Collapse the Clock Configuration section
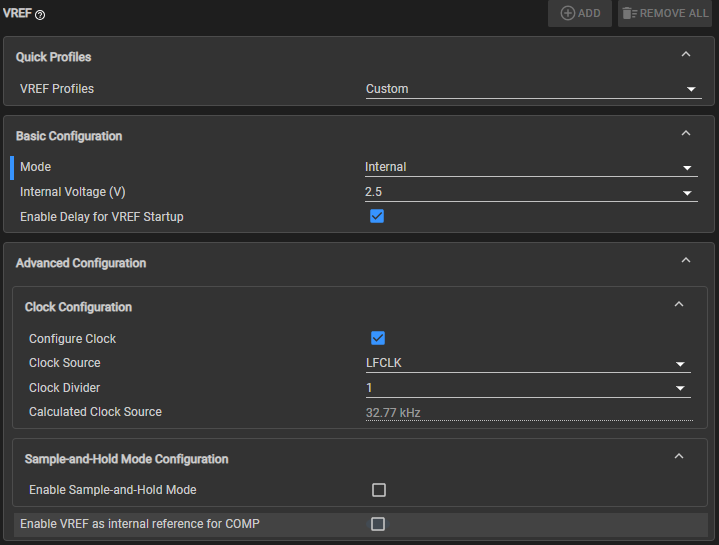This screenshot has width=719, height=545. (679, 304)
